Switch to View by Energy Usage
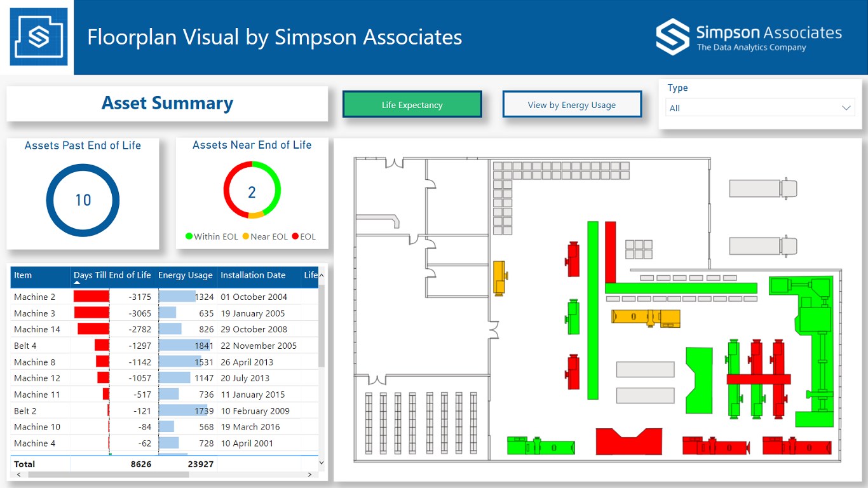Viewport: 868px width, 488px height. coord(572,105)
